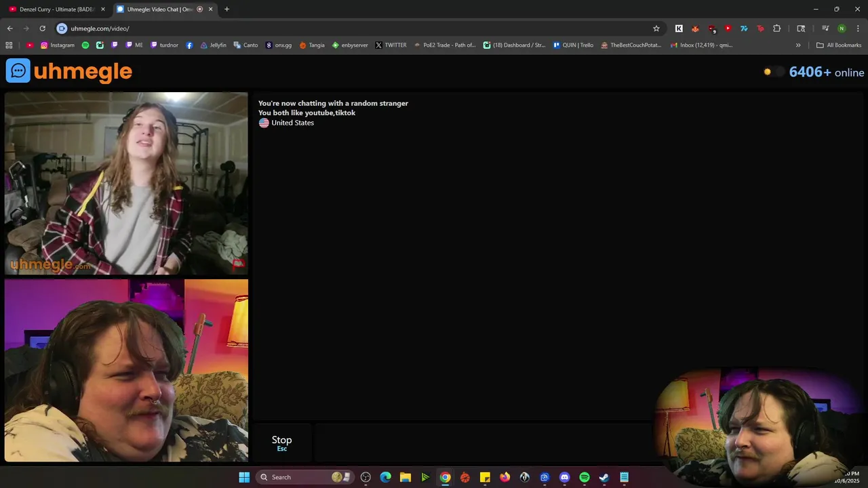Bookmark this page with star icon

[656, 28]
